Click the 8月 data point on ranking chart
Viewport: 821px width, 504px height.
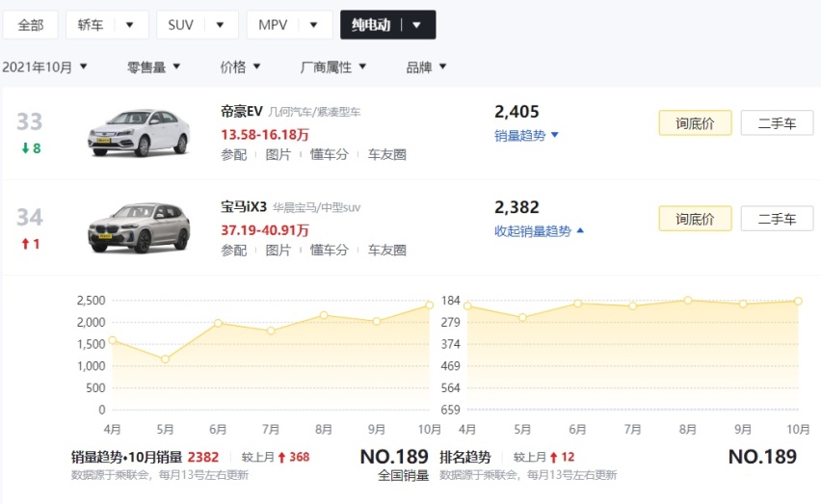point(687,300)
